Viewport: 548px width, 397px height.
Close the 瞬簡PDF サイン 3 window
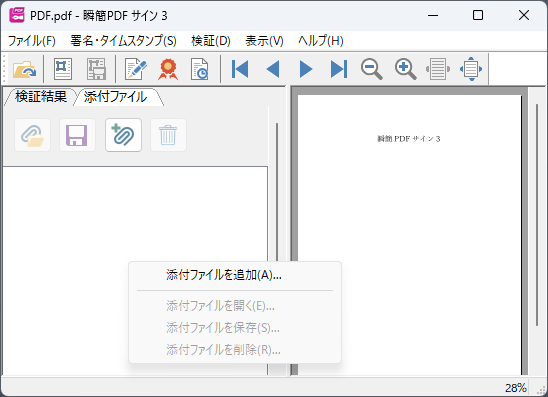[x=524, y=15]
